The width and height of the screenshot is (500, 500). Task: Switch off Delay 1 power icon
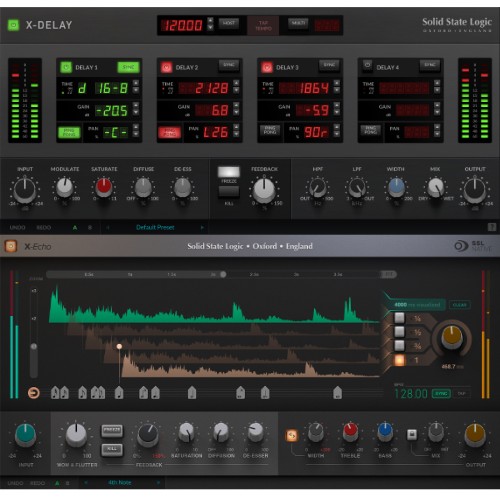pos(66,67)
